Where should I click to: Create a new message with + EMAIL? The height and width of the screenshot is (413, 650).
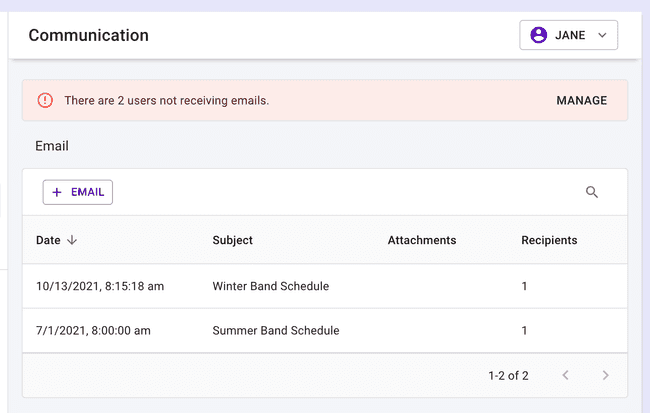pos(78,192)
